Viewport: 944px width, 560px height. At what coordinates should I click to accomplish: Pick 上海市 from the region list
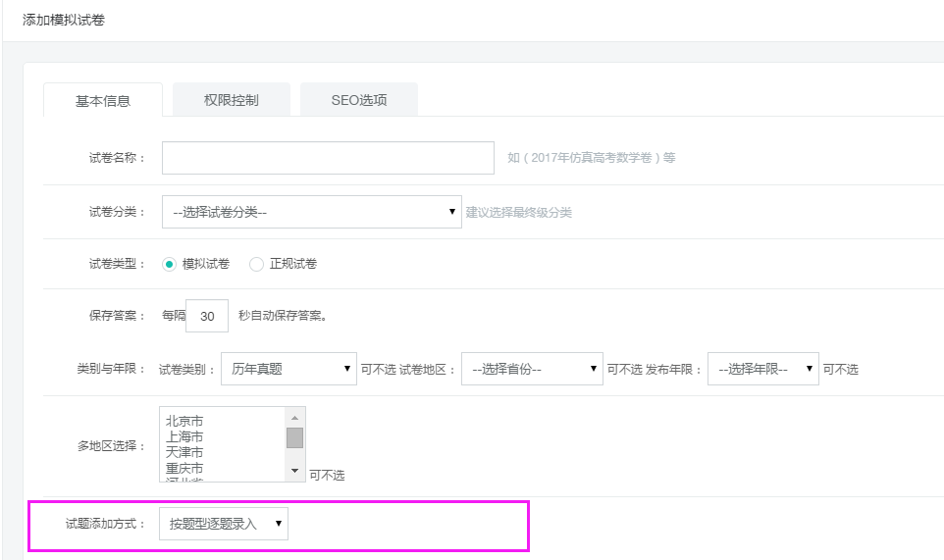point(184,436)
